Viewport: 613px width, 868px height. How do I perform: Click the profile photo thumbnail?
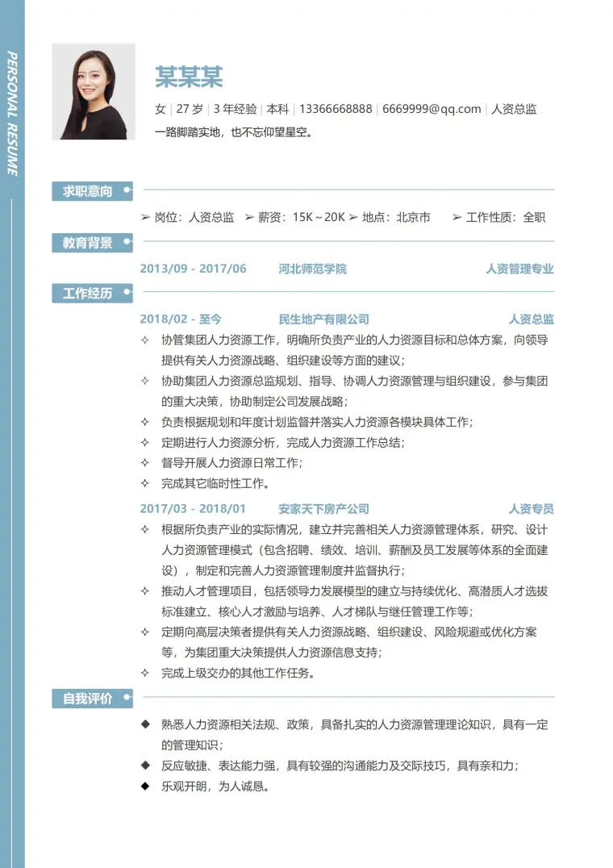coord(94,91)
